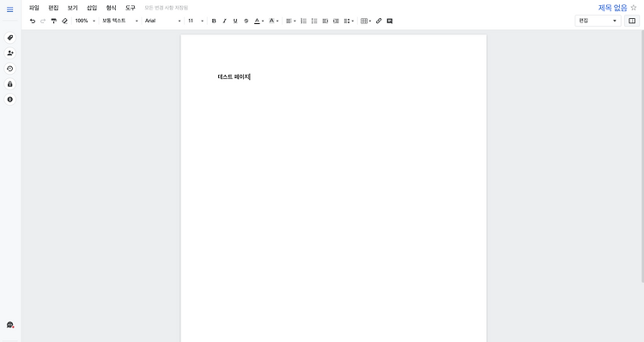Open the 삽입 menu
Screen dimensions: 644x342
point(92,8)
